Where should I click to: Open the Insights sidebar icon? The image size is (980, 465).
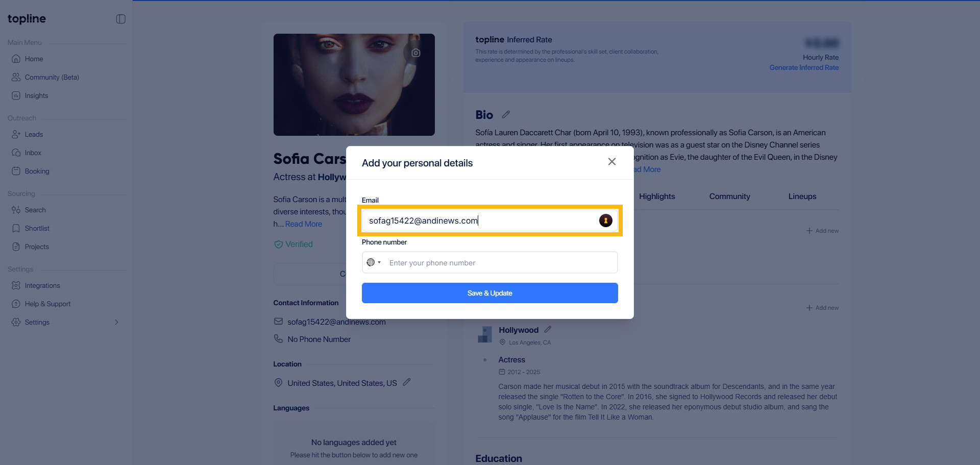(16, 95)
